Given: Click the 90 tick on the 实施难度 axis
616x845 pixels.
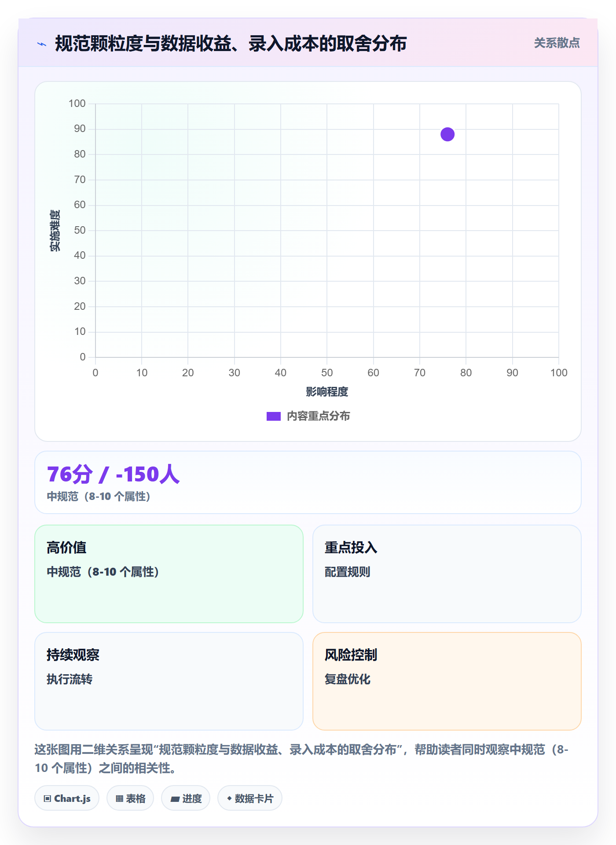Looking at the screenshot, I should 80,129.
